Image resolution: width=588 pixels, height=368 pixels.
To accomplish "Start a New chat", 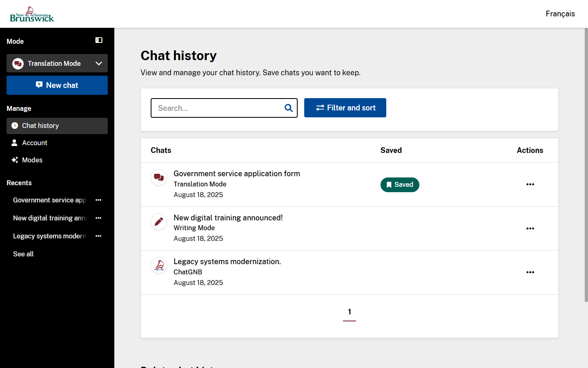I will click(x=57, y=85).
